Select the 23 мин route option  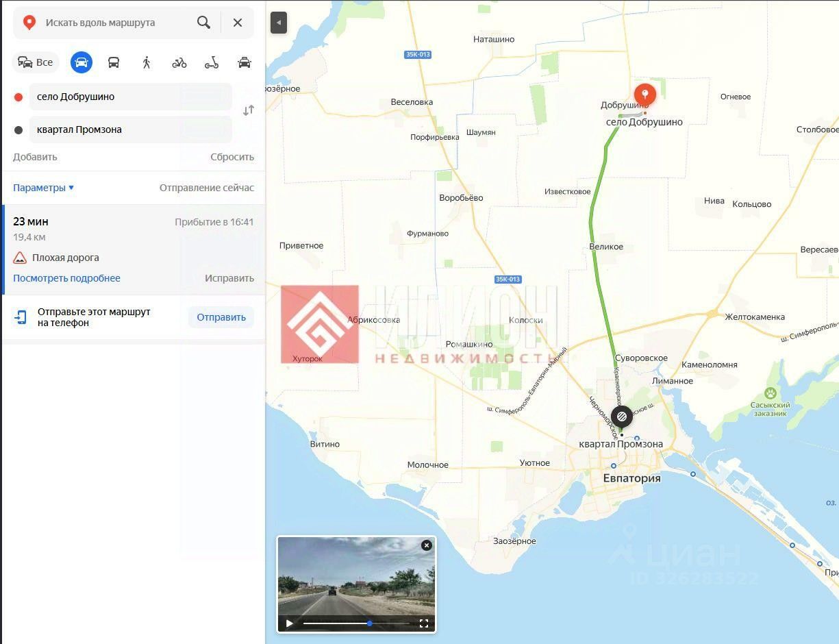pyautogui.click(x=134, y=249)
